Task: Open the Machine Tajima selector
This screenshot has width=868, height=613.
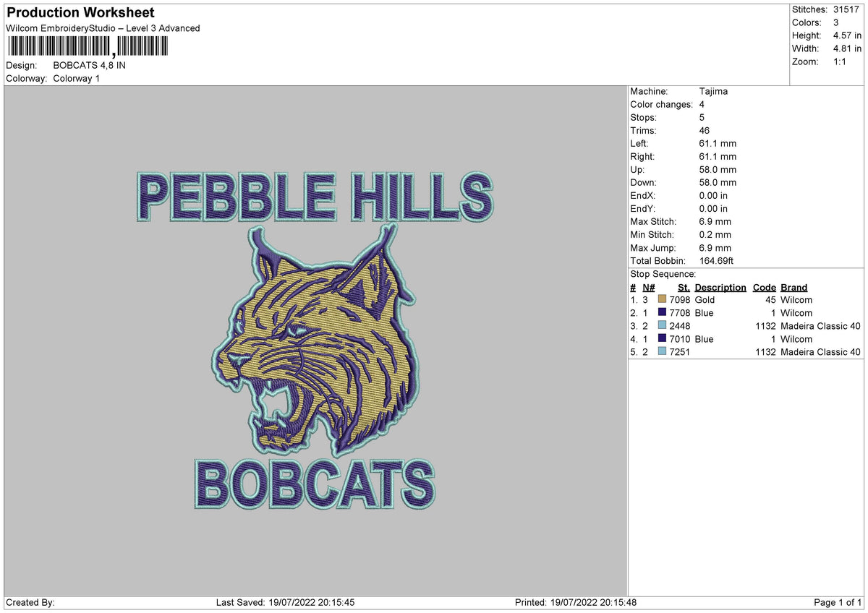Action: click(712, 92)
